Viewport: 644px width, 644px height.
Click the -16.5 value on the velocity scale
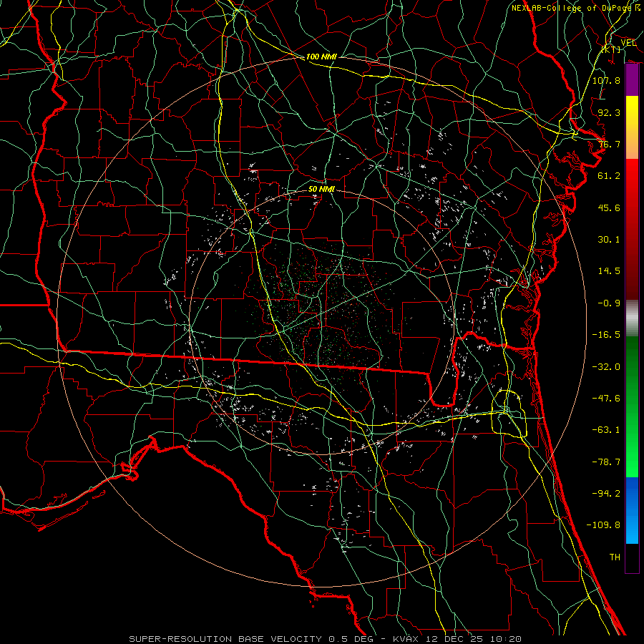click(606, 335)
